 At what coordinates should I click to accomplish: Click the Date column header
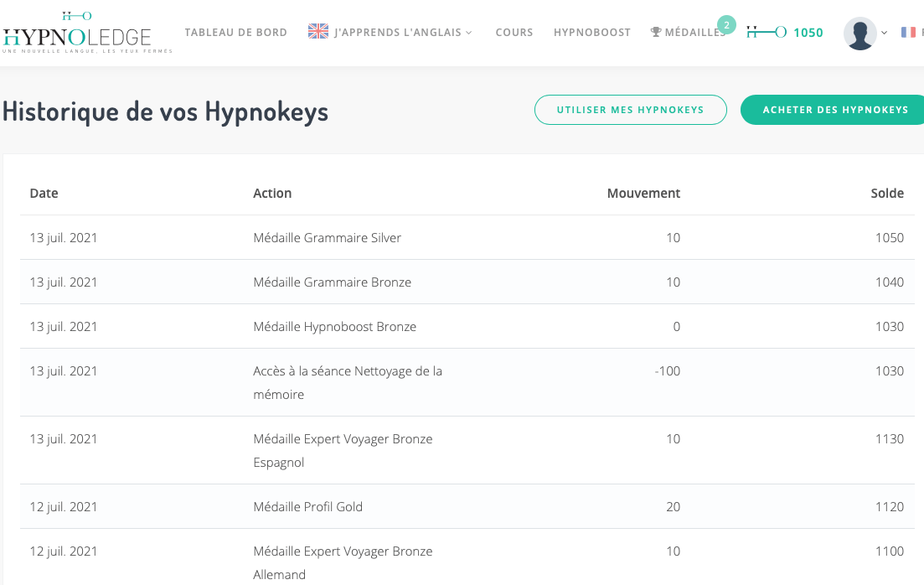point(44,193)
